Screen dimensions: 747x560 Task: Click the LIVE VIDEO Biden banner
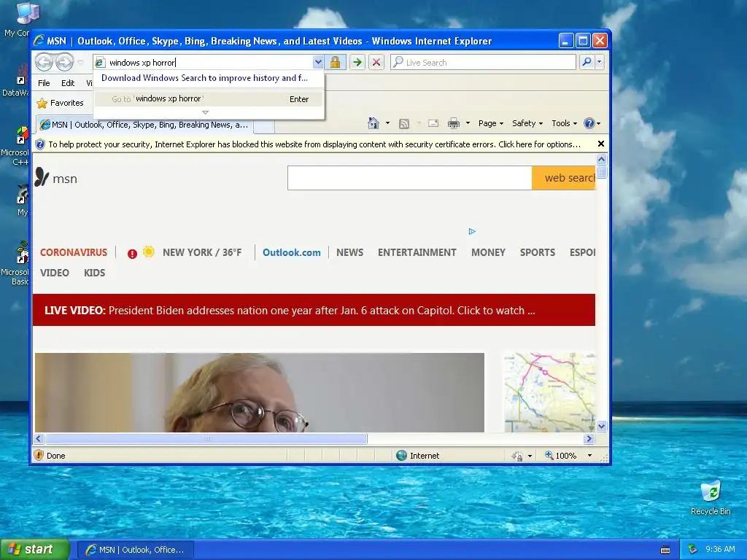[314, 310]
